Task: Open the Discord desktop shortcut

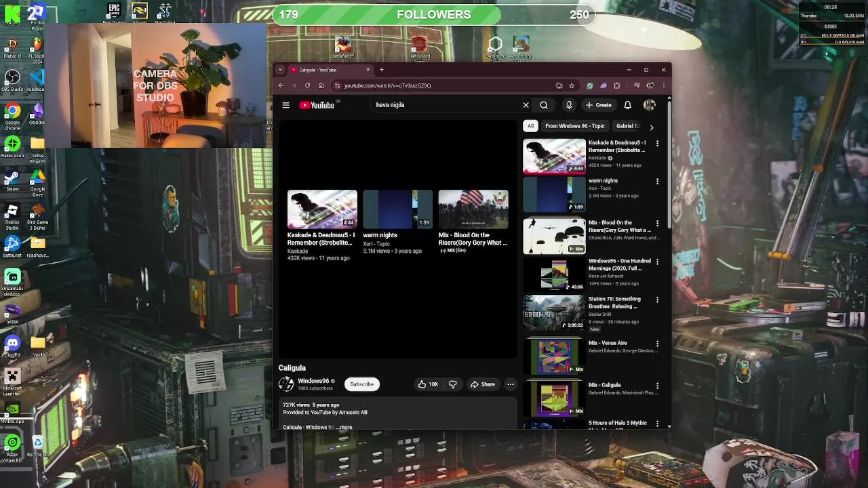Action: [12, 346]
